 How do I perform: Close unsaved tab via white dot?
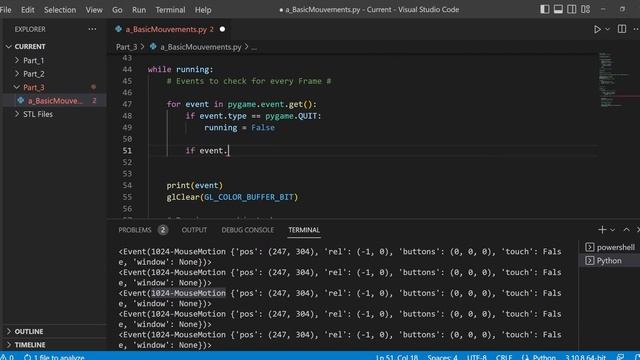coord(222,29)
